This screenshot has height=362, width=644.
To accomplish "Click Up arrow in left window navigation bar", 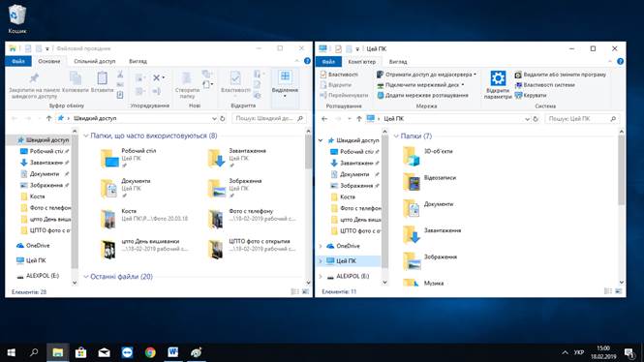I will (x=48, y=118).
